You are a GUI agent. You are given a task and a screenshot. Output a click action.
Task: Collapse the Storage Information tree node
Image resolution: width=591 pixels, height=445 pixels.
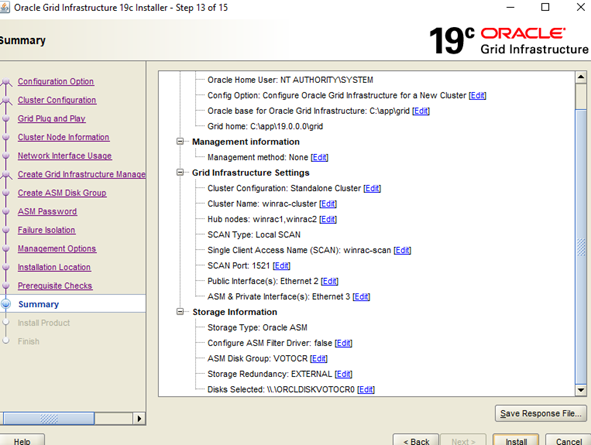[180, 312]
